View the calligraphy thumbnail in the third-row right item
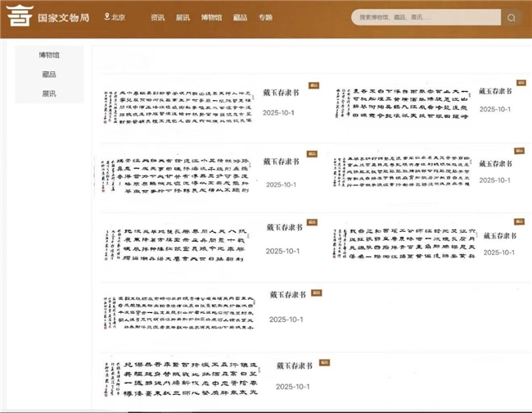532x413 pixels. [417, 242]
